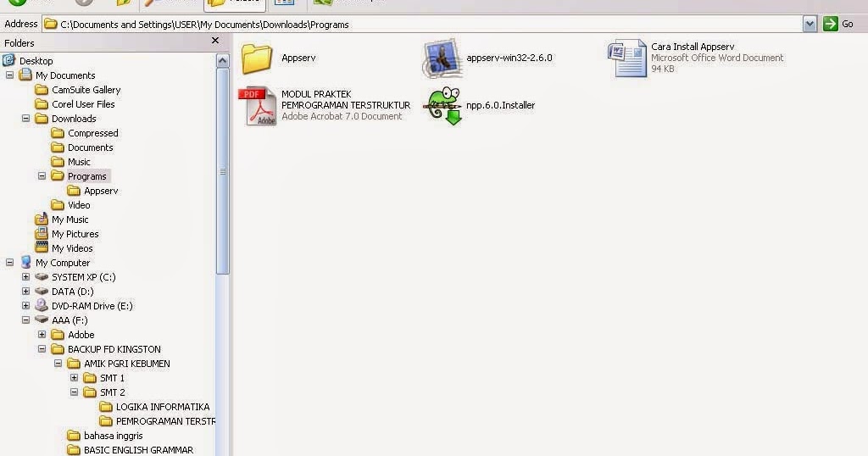Viewport: 868px width, 456px height.
Task: Select Compressed folder in tree
Action: pos(84,133)
